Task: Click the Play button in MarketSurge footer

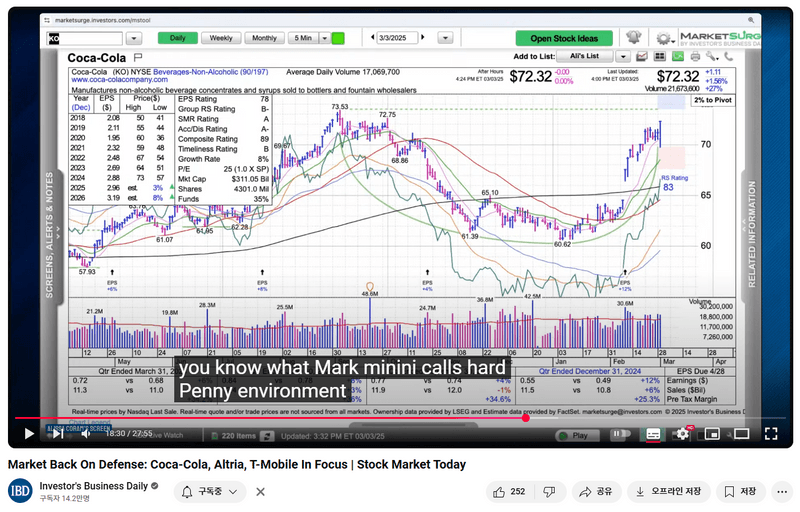Action: click(x=577, y=436)
